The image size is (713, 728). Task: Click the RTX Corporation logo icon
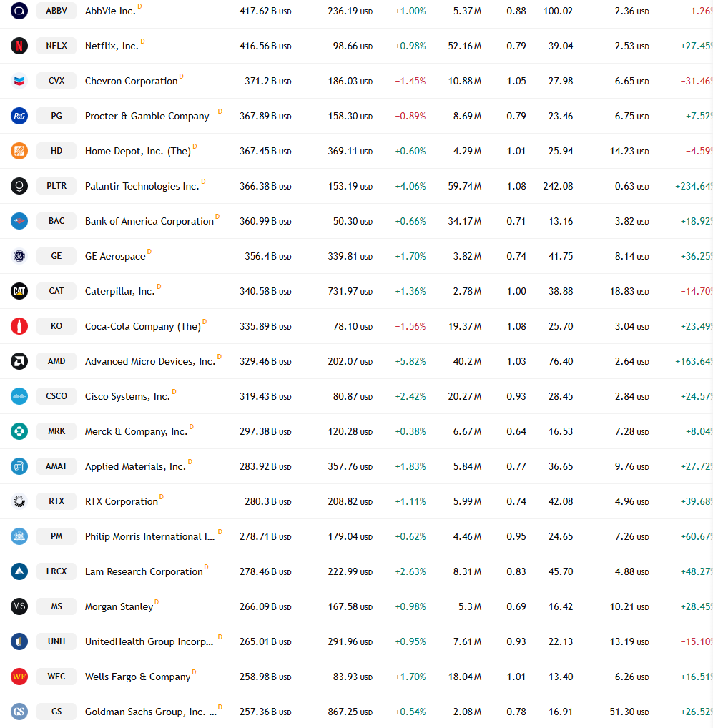[19, 501]
